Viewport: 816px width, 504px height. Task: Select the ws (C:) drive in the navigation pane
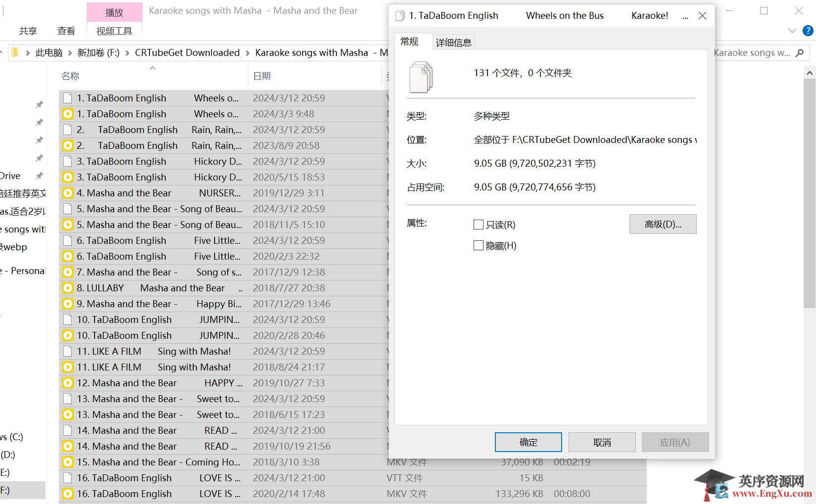(x=11, y=437)
